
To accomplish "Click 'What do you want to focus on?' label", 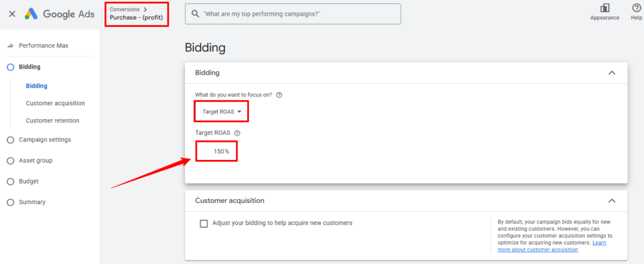I will pyautogui.click(x=234, y=95).
